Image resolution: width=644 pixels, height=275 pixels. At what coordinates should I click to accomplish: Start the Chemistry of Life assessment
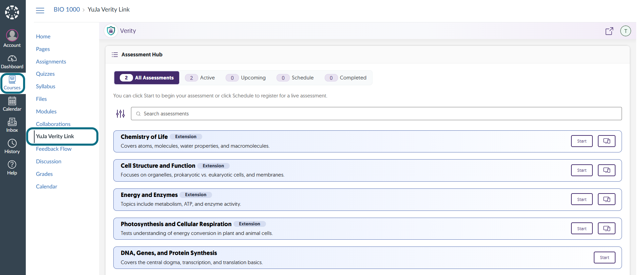pos(582,141)
